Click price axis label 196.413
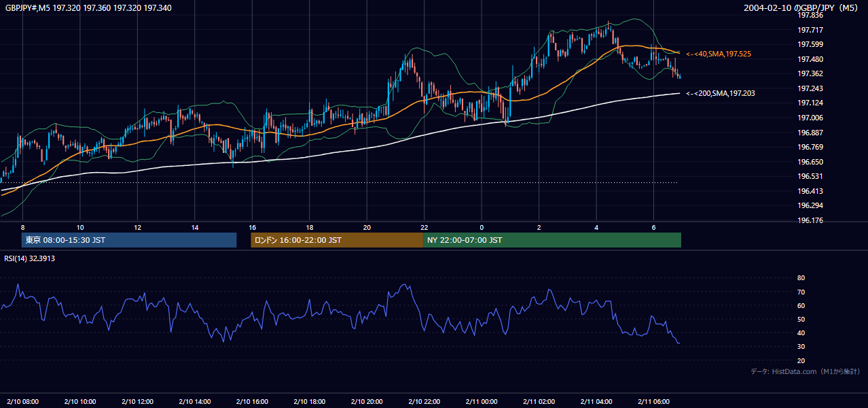The width and height of the screenshot is (868, 408). tap(810, 191)
